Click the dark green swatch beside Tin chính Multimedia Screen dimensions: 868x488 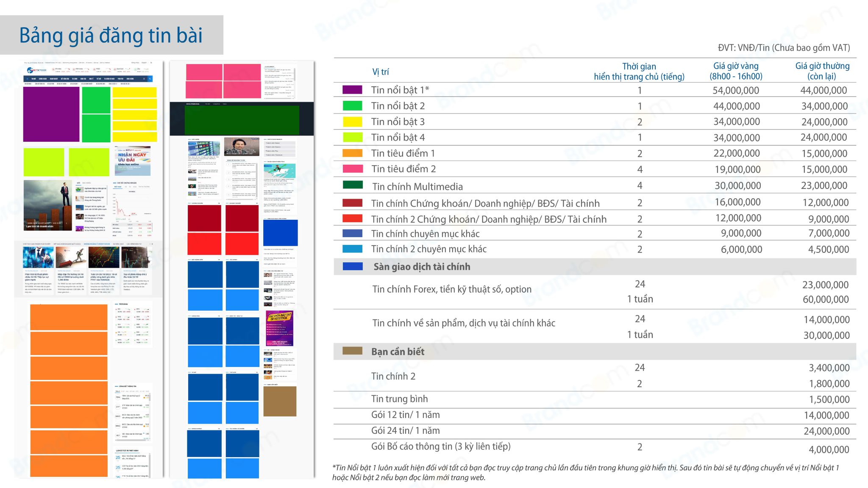[353, 185]
